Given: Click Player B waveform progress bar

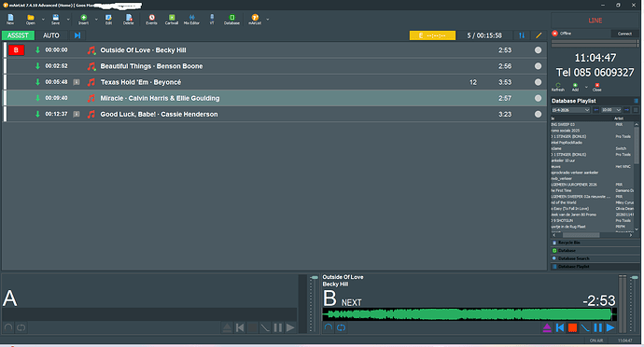Looking at the screenshot, I should (x=469, y=314).
